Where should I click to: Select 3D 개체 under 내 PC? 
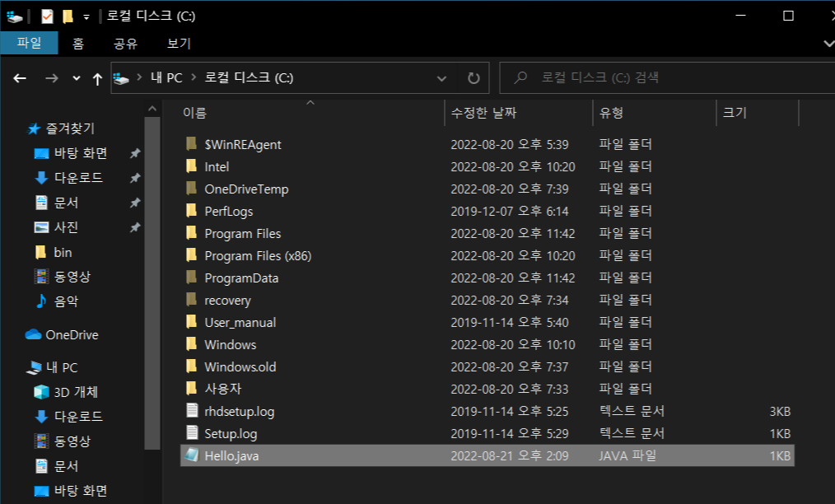(x=76, y=392)
